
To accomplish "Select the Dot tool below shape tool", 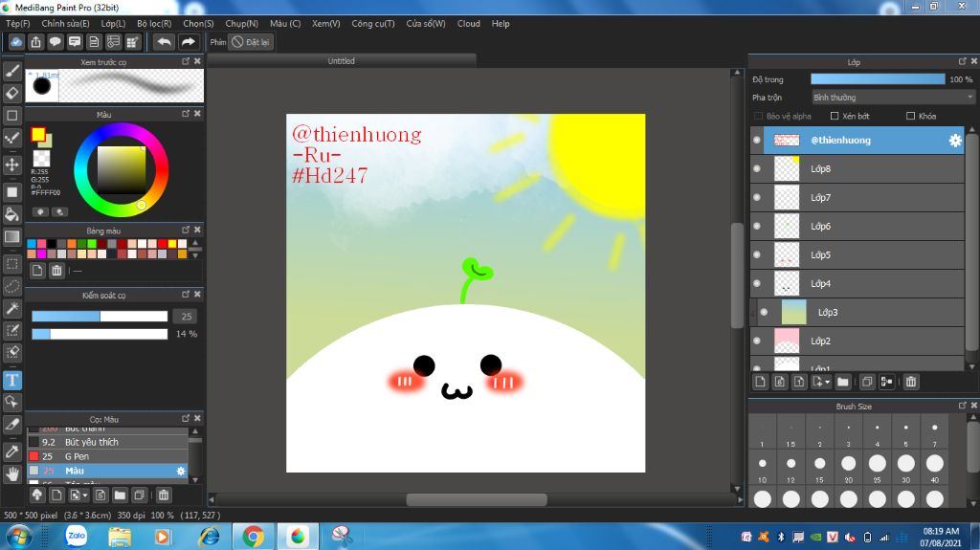I will tap(11, 138).
